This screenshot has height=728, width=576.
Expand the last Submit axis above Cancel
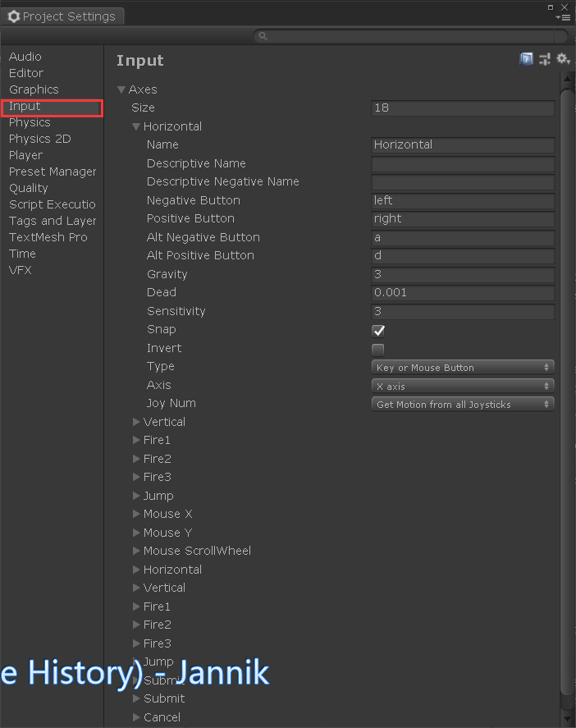[x=136, y=698]
